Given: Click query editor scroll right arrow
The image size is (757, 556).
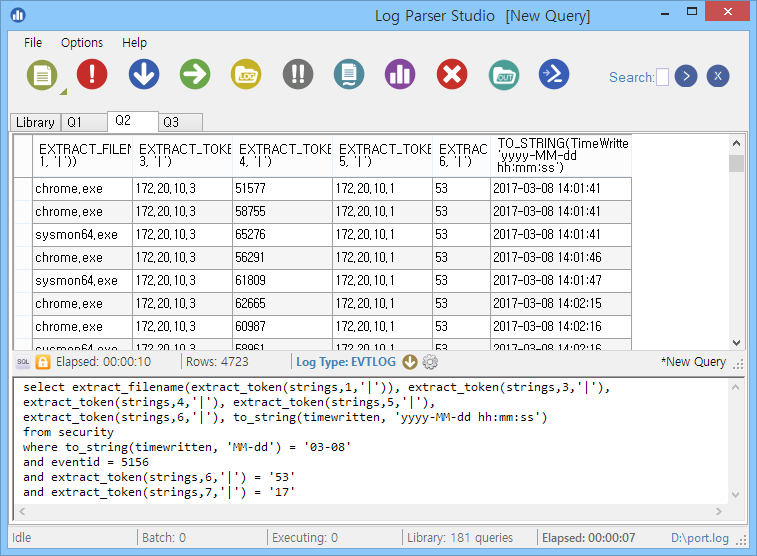Looking at the screenshot, I should point(719,511).
